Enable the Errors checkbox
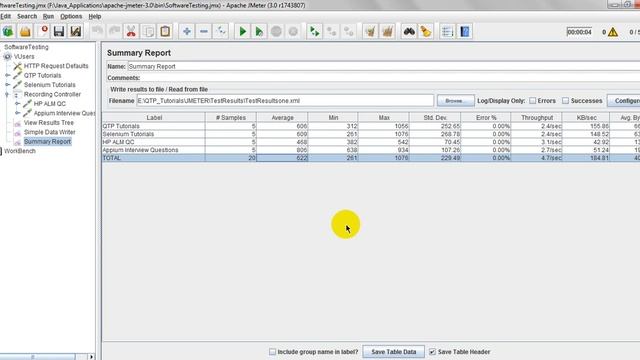 (533, 100)
